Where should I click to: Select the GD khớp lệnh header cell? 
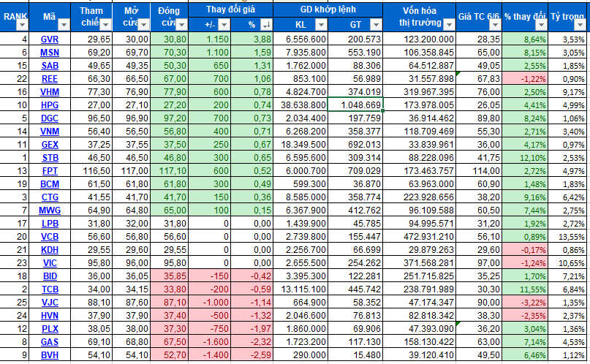tap(328, 10)
